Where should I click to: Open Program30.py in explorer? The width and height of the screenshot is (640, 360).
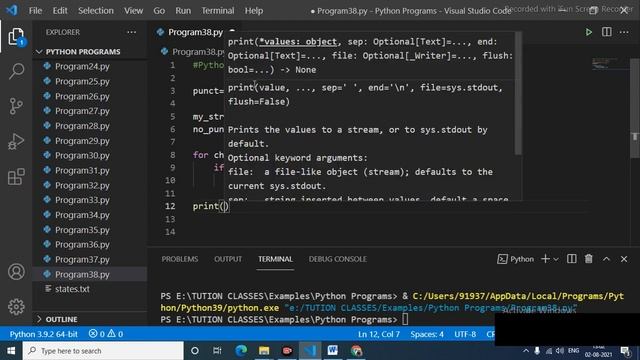(82, 156)
